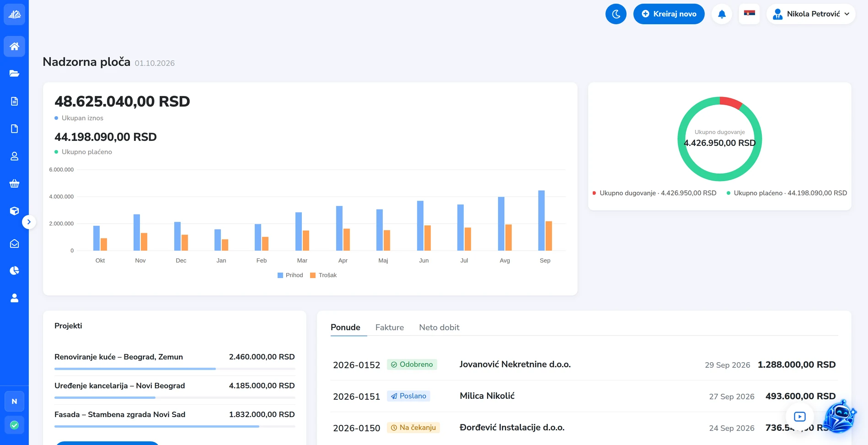Click the Kreiraj novo button
The image size is (868, 445).
point(669,14)
